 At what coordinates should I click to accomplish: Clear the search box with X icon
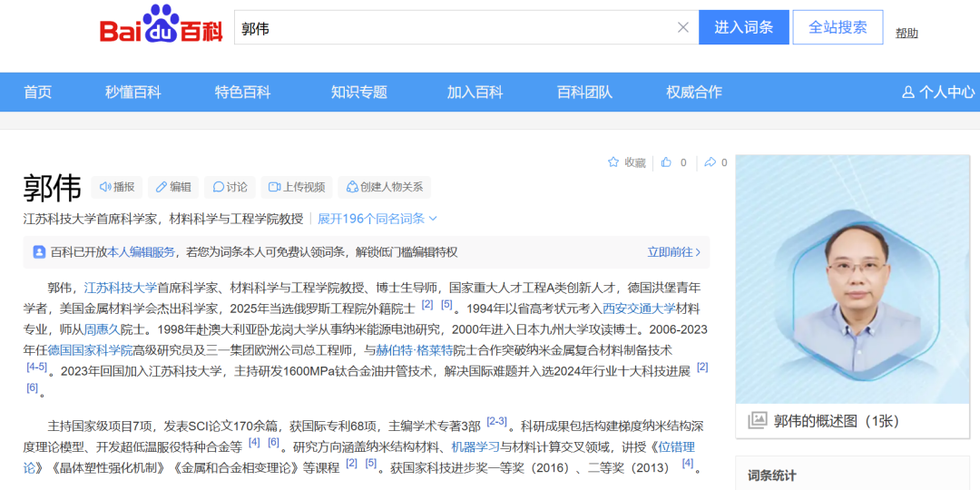683,27
